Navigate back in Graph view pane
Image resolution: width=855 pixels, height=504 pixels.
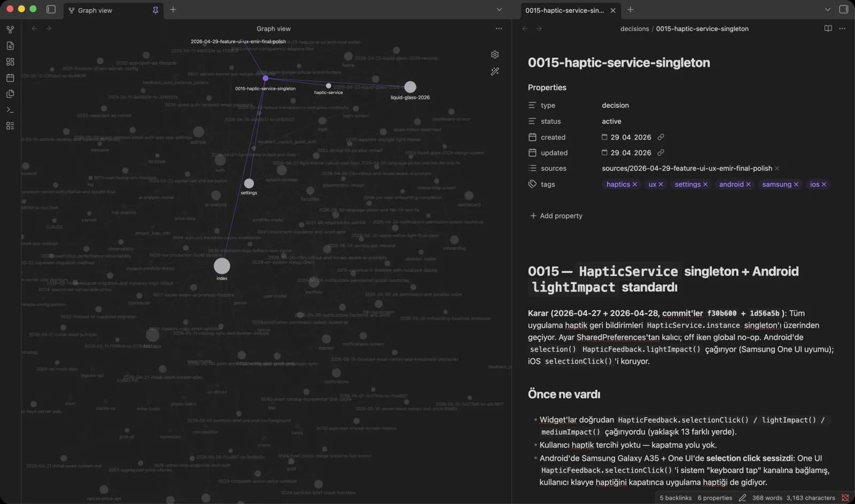point(34,28)
